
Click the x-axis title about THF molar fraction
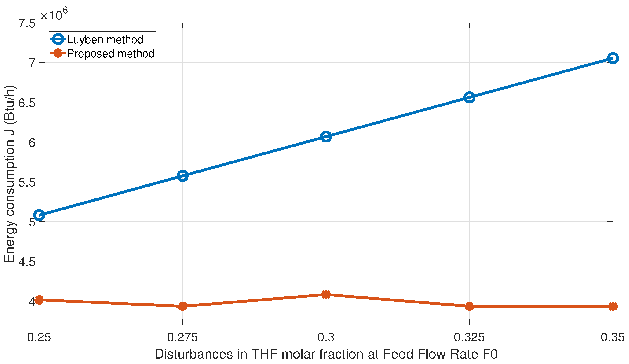pyautogui.click(x=326, y=354)
